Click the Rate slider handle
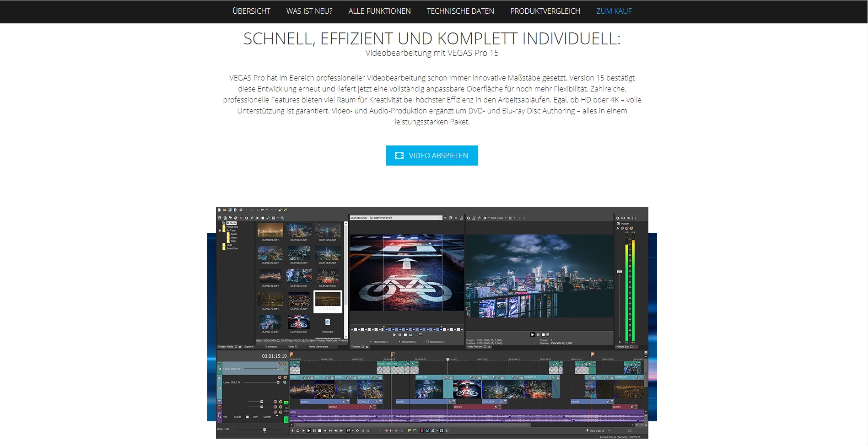Image resolution: width=868 pixels, height=446 pixels. click(x=264, y=430)
